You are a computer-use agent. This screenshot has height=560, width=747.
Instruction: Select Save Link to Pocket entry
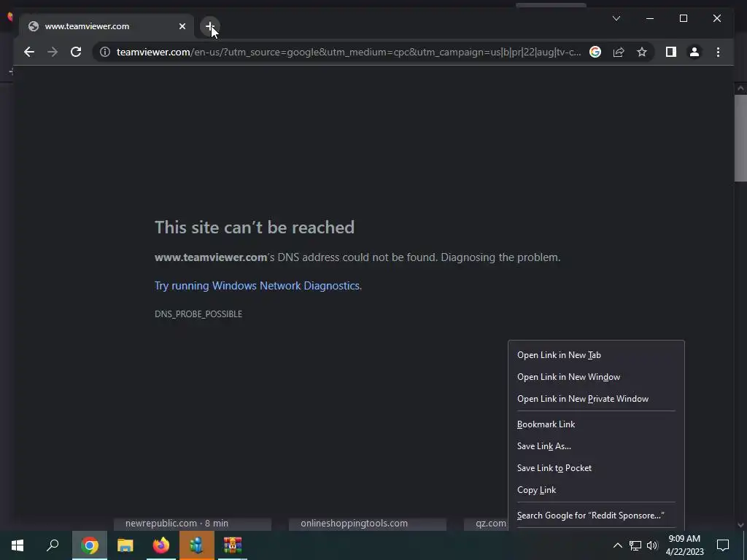(x=596, y=467)
